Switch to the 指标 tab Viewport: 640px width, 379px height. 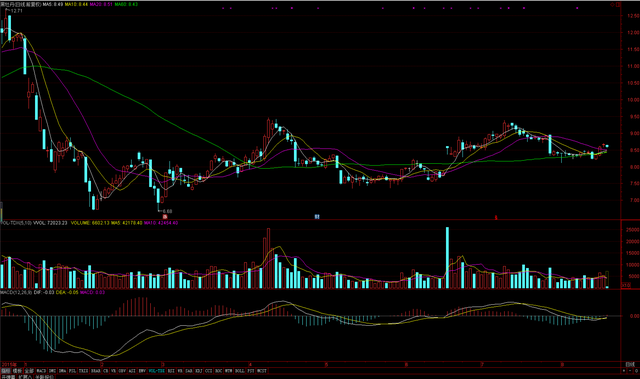tap(6, 371)
